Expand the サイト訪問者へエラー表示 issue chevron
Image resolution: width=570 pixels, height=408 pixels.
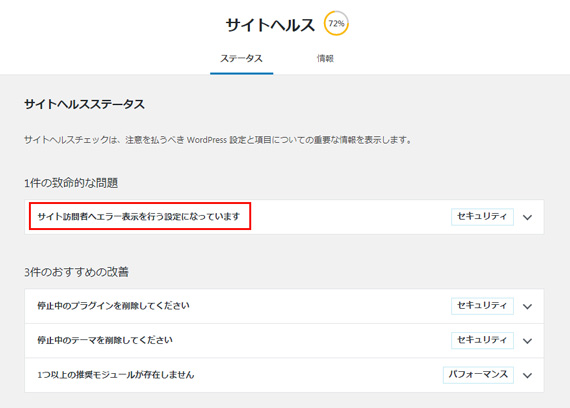(527, 217)
